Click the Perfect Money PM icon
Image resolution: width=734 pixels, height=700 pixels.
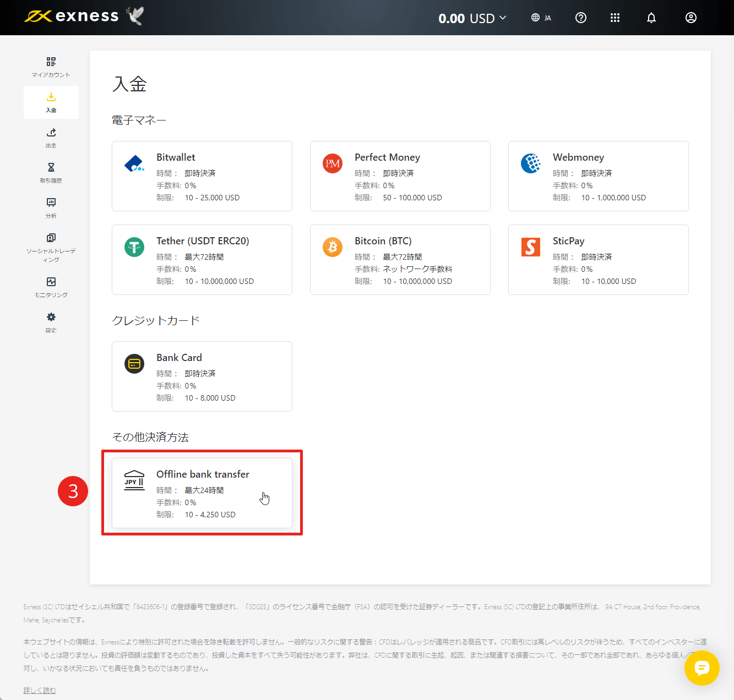(x=333, y=163)
